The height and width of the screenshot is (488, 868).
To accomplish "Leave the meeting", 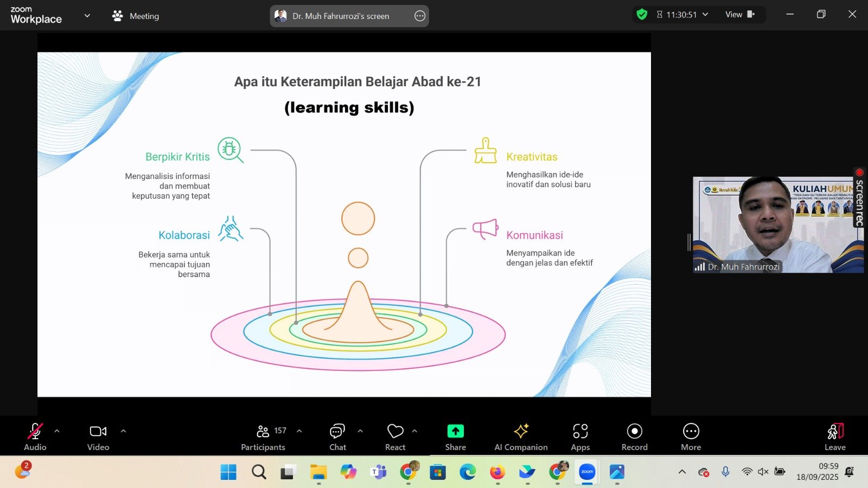I will click(x=835, y=437).
